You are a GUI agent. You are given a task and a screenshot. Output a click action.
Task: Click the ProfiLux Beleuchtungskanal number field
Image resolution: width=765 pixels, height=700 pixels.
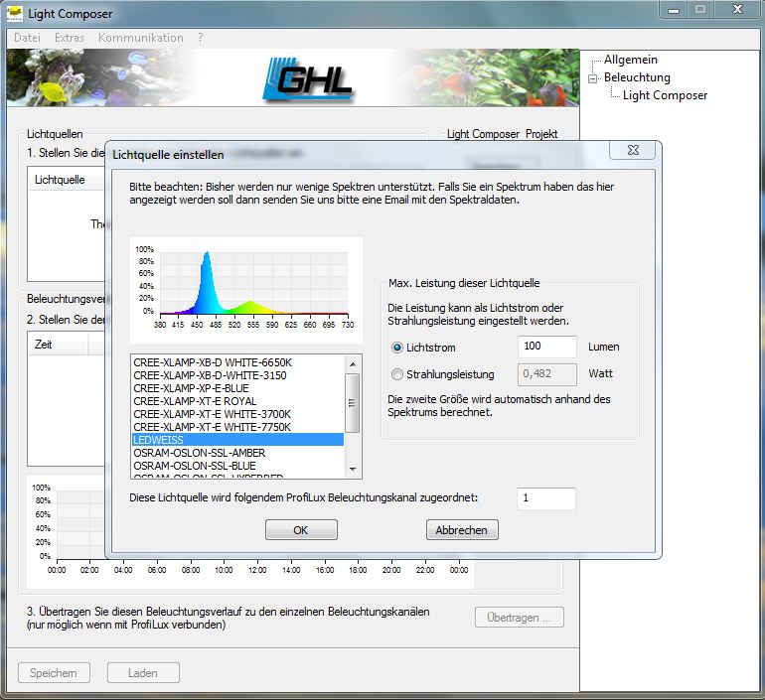(x=545, y=498)
